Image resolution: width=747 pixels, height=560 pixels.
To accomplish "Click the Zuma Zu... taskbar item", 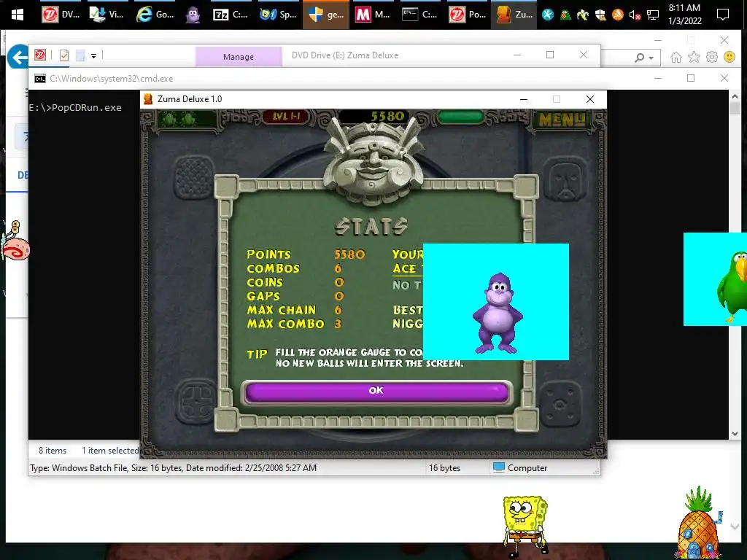I will (514, 15).
